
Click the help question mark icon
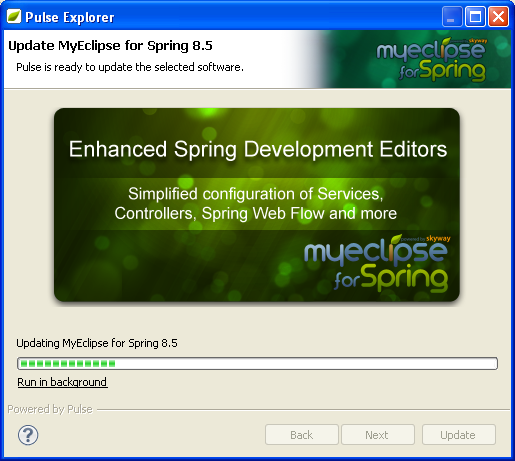point(28,435)
